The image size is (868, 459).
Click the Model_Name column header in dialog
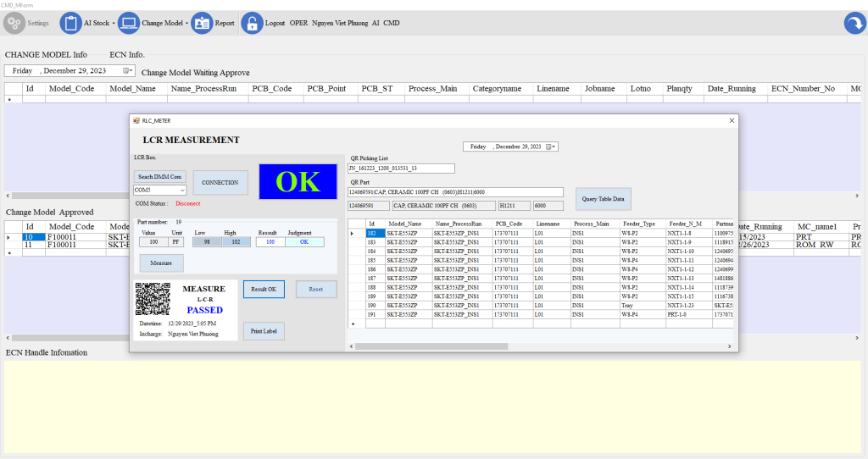pos(409,224)
